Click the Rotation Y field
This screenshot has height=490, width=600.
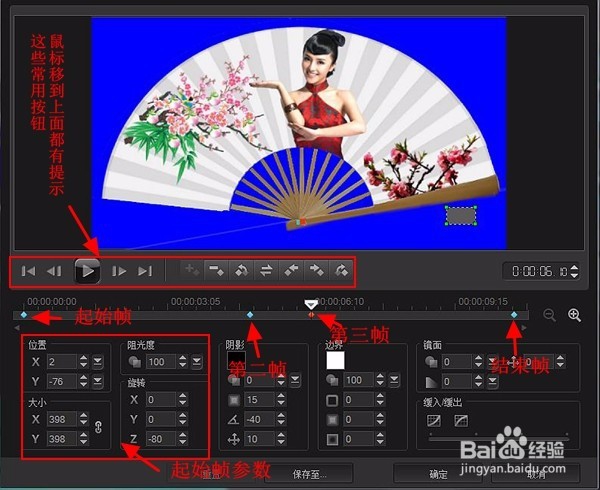161,419
